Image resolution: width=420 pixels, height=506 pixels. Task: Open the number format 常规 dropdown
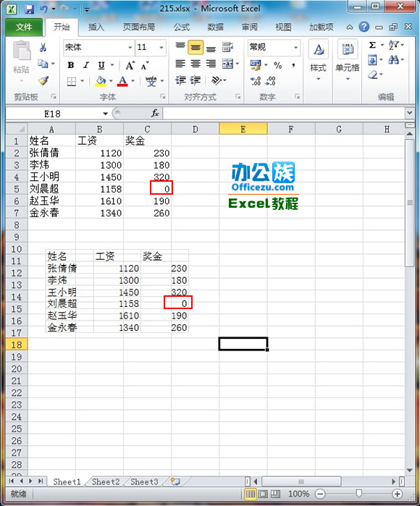[x=295, y=48]
